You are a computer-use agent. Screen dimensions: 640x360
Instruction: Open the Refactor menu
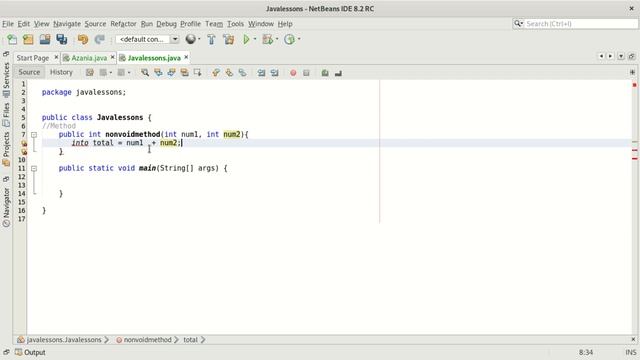click(123, 24)
